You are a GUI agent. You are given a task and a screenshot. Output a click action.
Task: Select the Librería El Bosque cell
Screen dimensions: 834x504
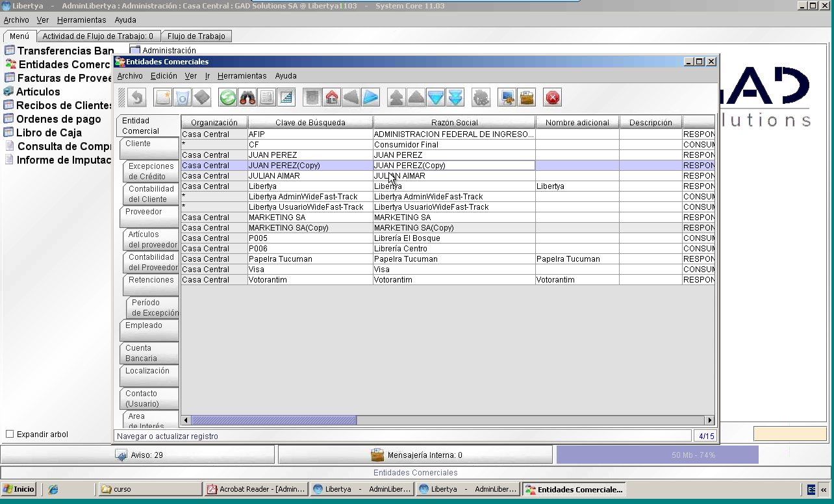click(454, 238)
